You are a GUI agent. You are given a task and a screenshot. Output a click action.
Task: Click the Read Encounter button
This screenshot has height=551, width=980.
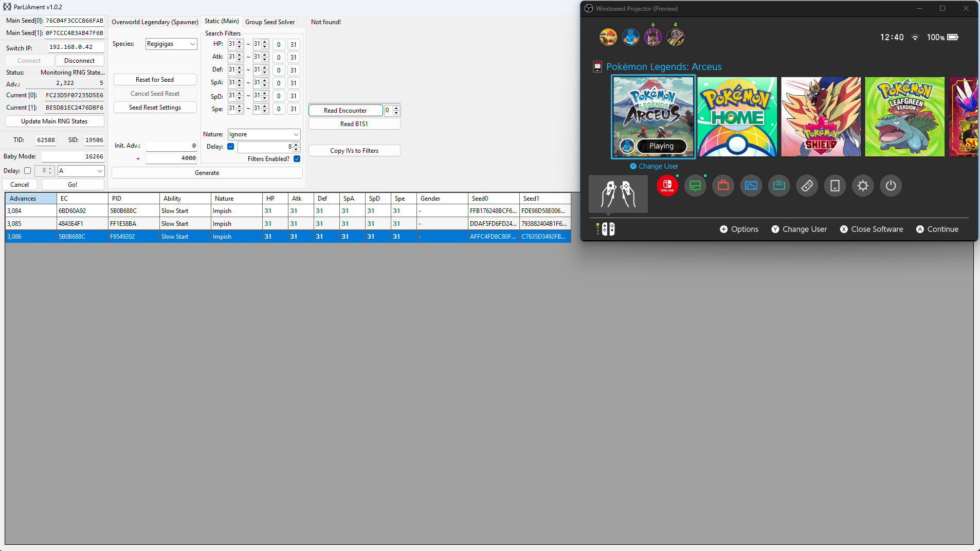(x=345, y=111)
